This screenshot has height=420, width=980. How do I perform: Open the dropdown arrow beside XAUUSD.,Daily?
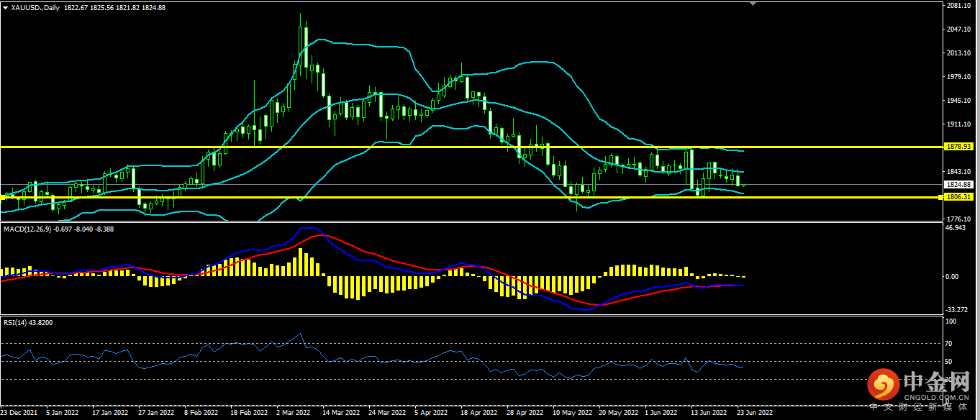click(x=5, y=7)
